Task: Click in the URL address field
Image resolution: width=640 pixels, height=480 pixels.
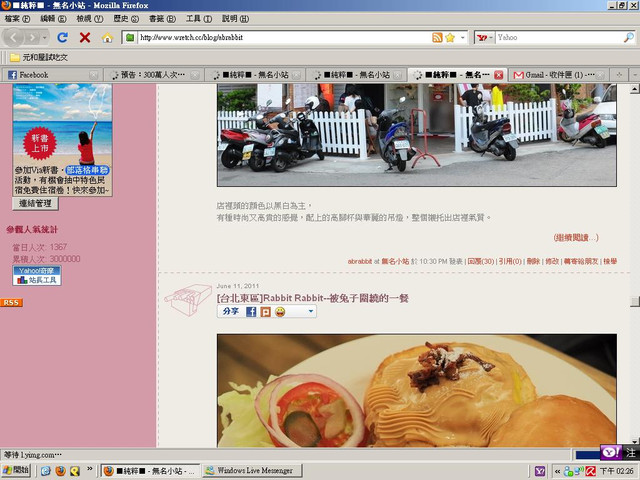Action: tap(284, 38)
